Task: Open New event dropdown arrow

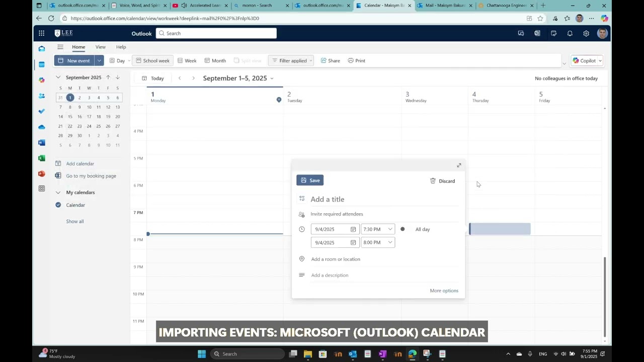Action: (99, 60)
